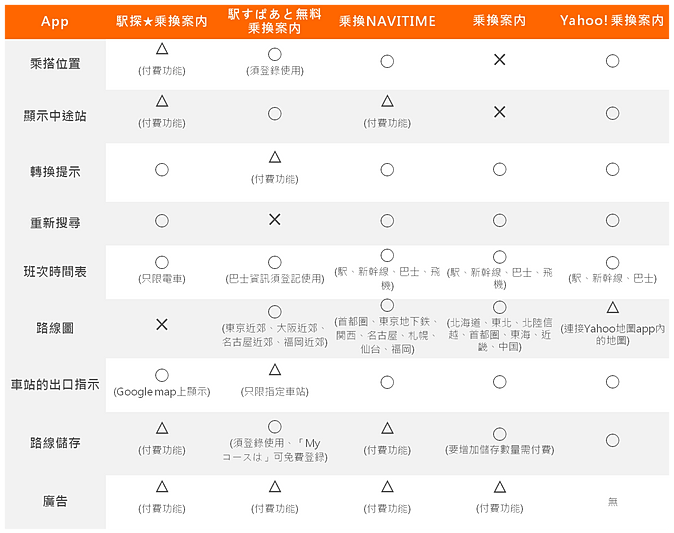The image size is (674, 533).
Task: Click the 廣告 row label
Action: pyautogui.click(x=56, y=500)
